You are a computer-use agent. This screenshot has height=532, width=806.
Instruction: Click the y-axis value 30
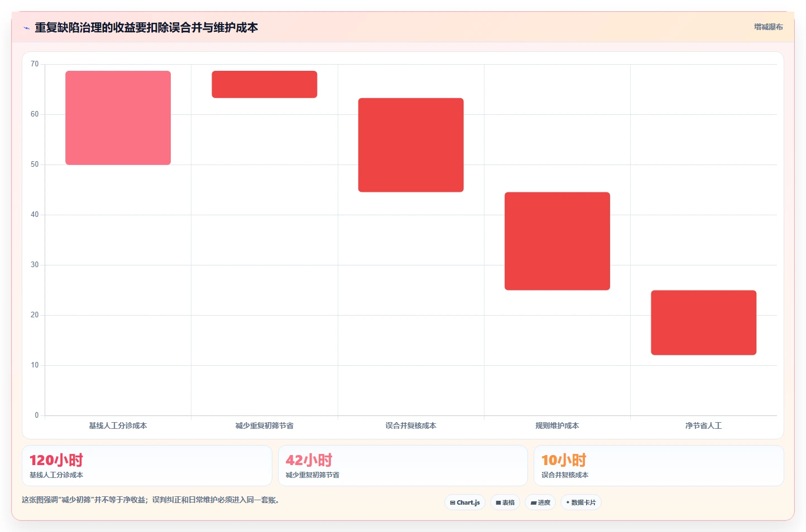tap(35, 265)
